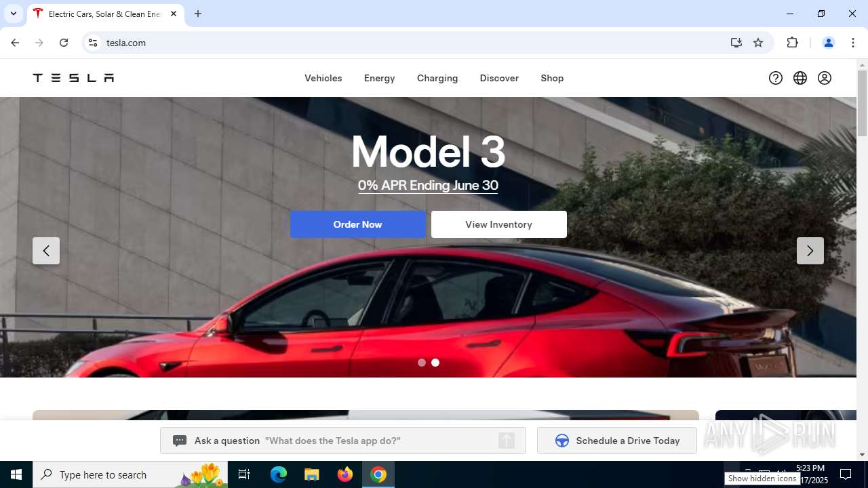The height and width of the screenshot is (488, 868).
Task: Click the Type here to search box
Action: 132,474
